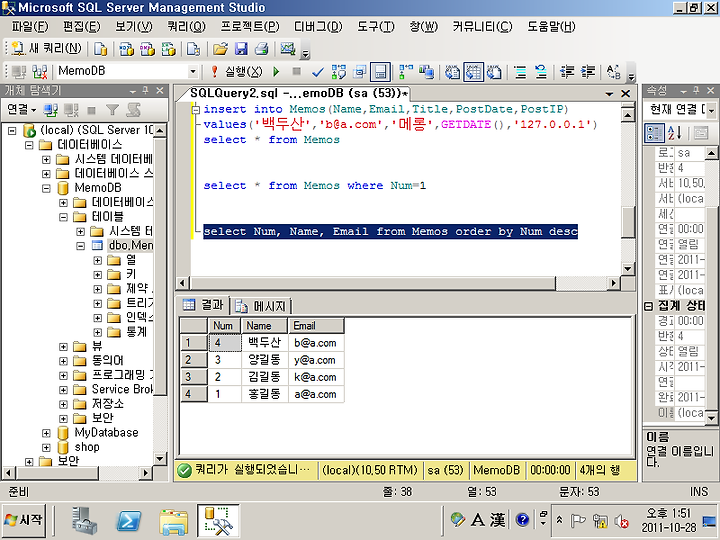Switch to the Messages (메시지) tab
This screenshot has width=720, height=540.
[x=261, y=306]
